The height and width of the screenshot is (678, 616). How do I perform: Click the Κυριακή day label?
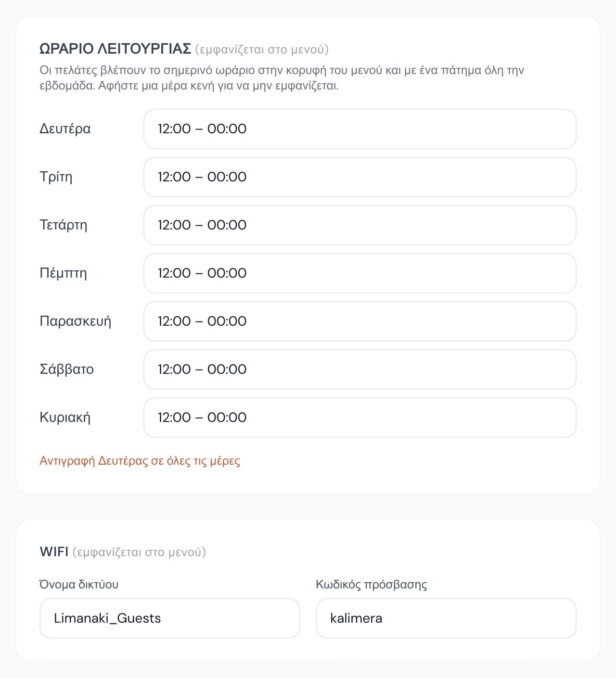(x=65, y=418)
